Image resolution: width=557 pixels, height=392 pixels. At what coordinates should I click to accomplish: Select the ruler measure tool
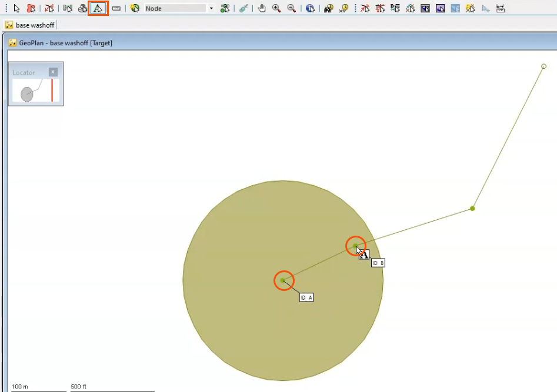click(116, 9)
